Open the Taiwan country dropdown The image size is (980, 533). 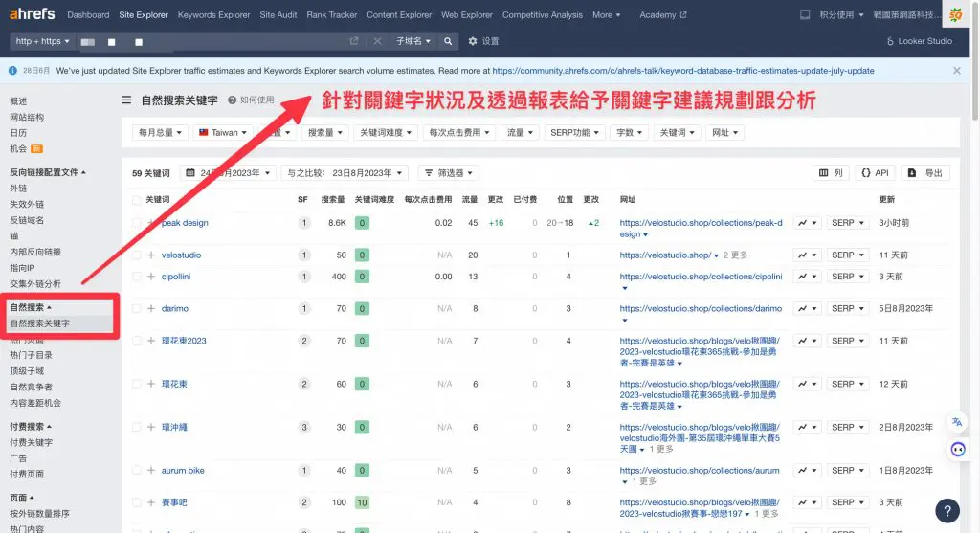click(x=222, y=132)
